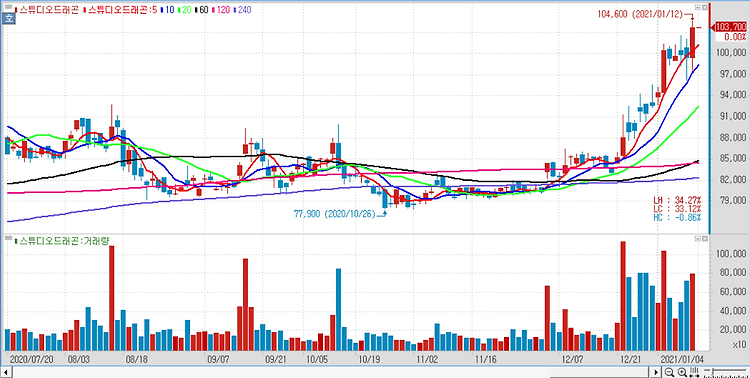Click volume pane maximize button

coord(704,238)
